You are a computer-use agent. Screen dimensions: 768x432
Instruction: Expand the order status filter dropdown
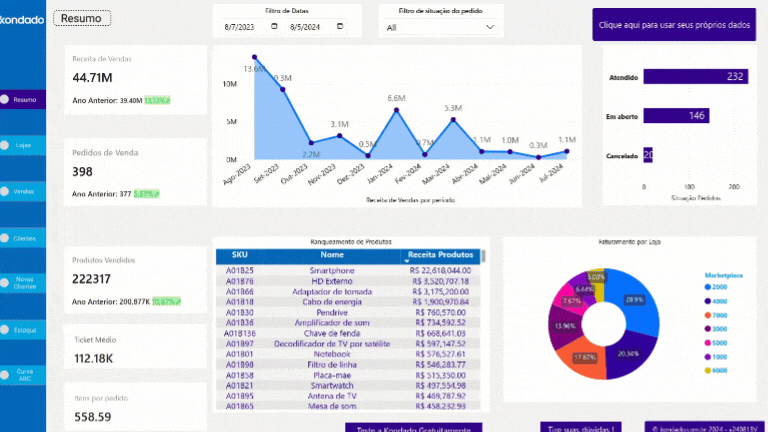[490, 28]
